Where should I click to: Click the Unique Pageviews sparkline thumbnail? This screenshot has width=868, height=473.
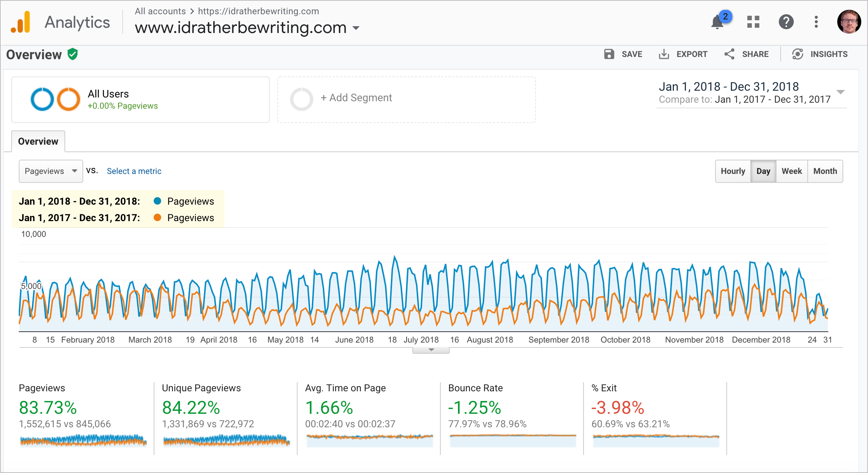[226, 440]
